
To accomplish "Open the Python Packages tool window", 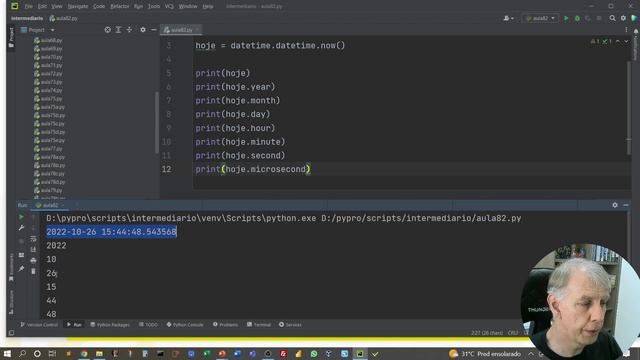I will 110,325.
